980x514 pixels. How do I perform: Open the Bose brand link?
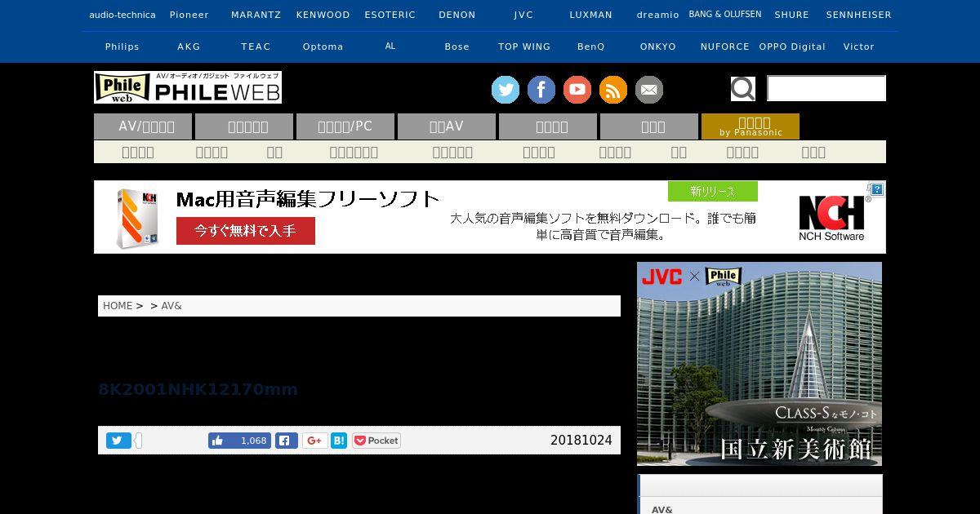[x=457, y=47]
